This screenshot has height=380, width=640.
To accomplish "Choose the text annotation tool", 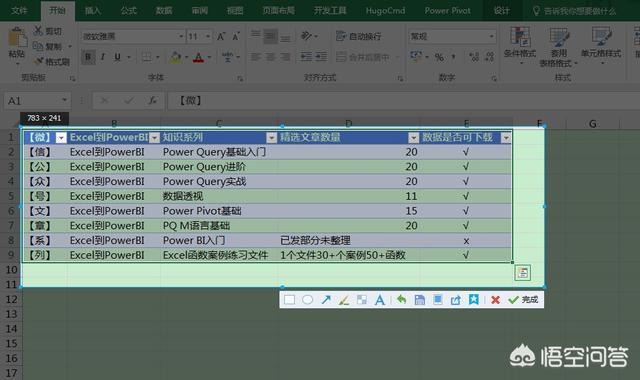I will [380, 300].
